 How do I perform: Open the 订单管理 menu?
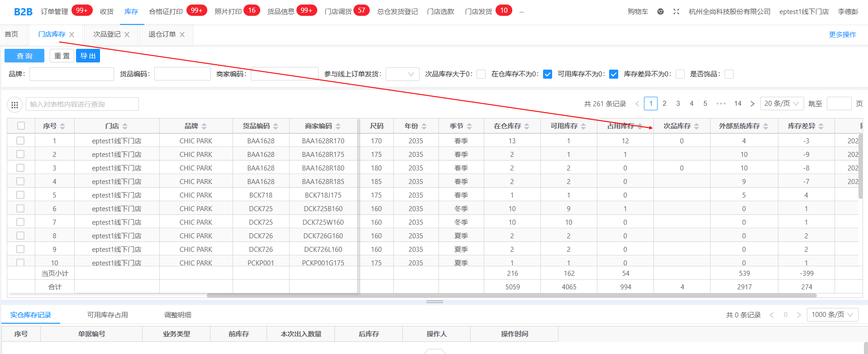click(x=54, y=12)
